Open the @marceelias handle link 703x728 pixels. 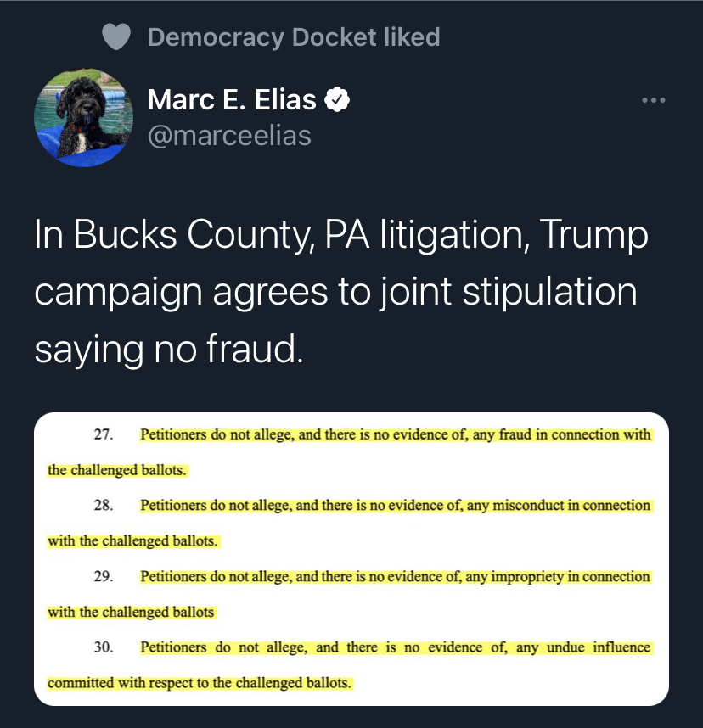pyautogui.click(x=229, y=135)
